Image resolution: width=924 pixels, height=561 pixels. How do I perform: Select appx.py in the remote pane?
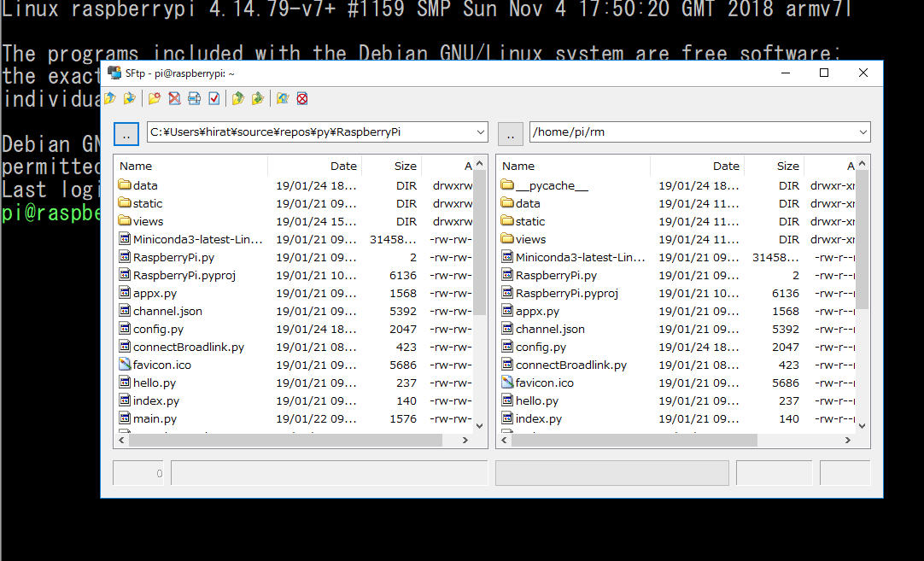coord(537,311)
